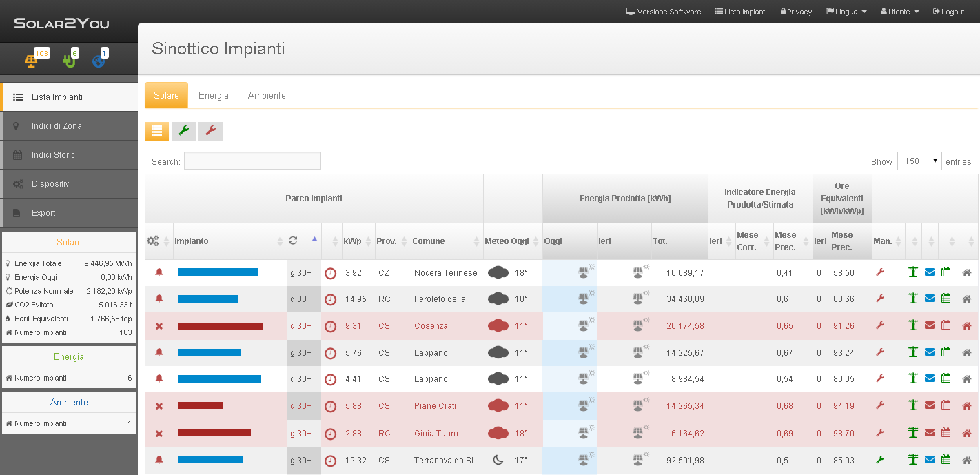Open the environment globe icon with badge 1
Screen dimensions: 980x475
98,61
